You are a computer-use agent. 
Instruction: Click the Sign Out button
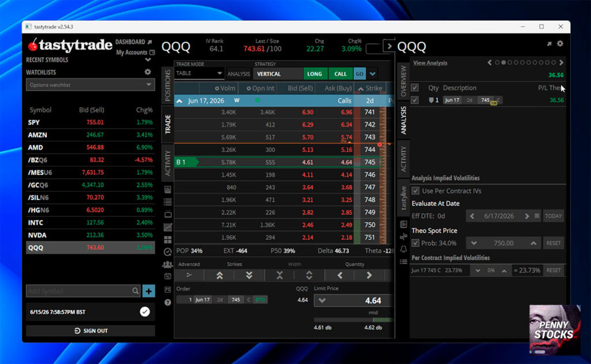pos(91,331)
